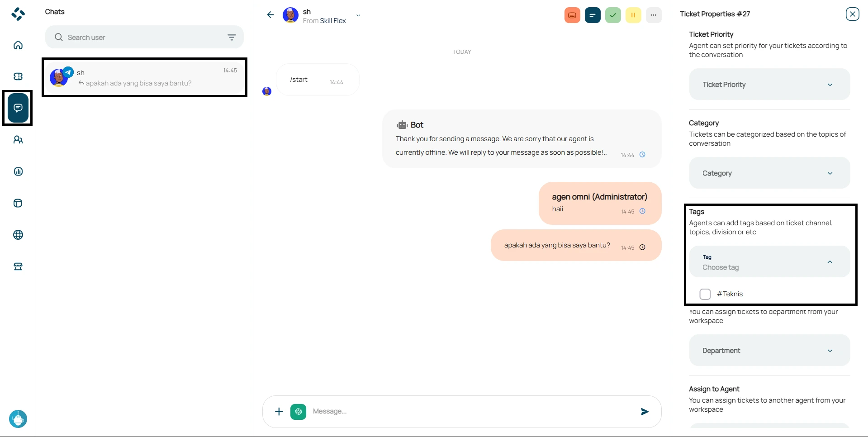Open the store icon in sidebar

[18, 266]
